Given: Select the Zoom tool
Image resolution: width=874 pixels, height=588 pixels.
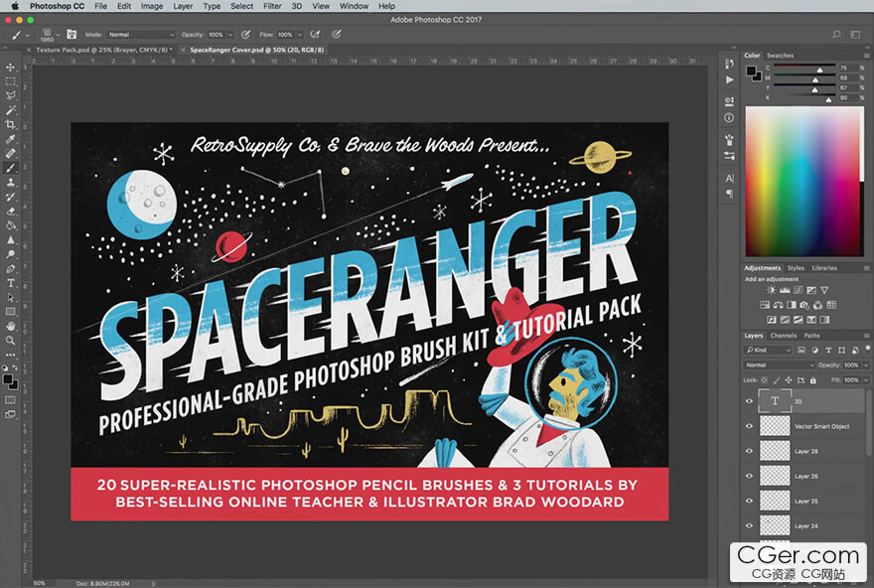Looking at the screenshot, I should [x=11, y=341].
